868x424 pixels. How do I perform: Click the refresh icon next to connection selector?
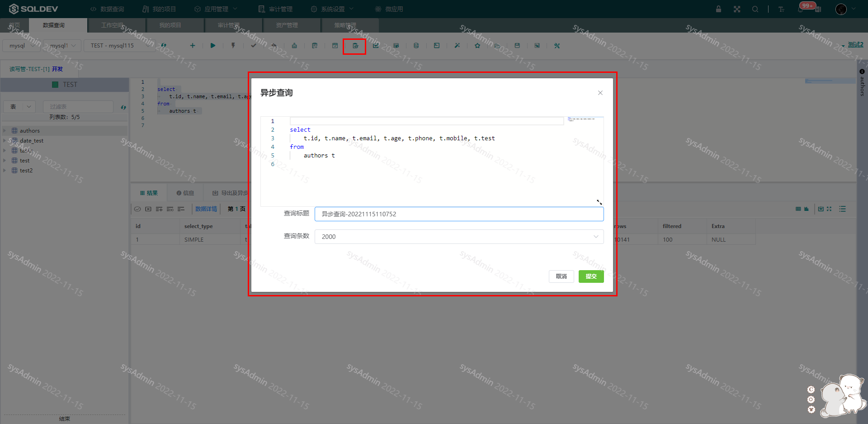[164, 46]
